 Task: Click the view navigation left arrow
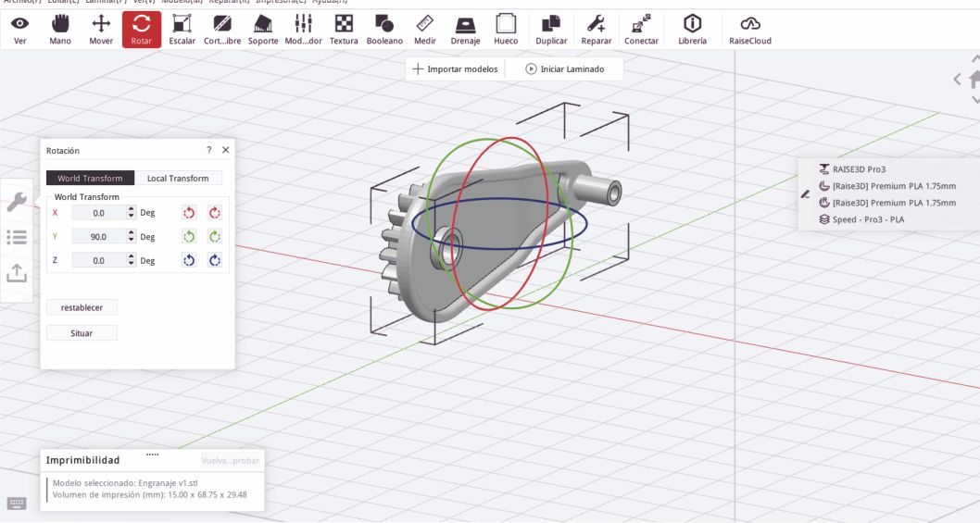[957, 80]
